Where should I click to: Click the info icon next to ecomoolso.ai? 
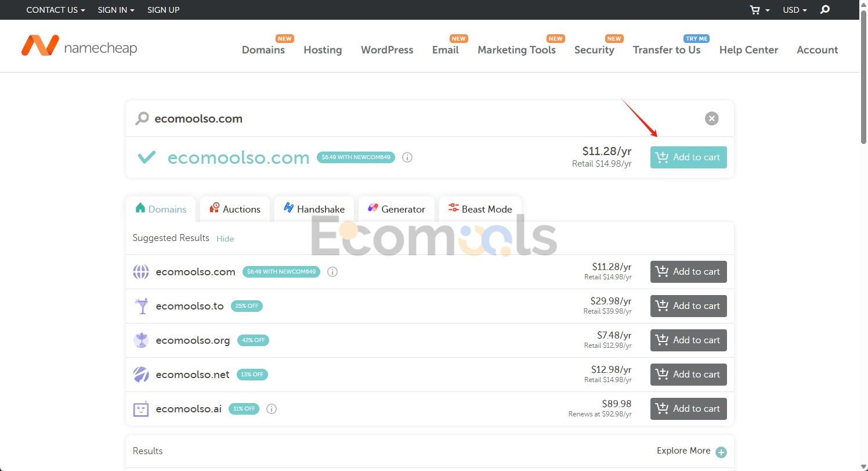tap(272, 409)
